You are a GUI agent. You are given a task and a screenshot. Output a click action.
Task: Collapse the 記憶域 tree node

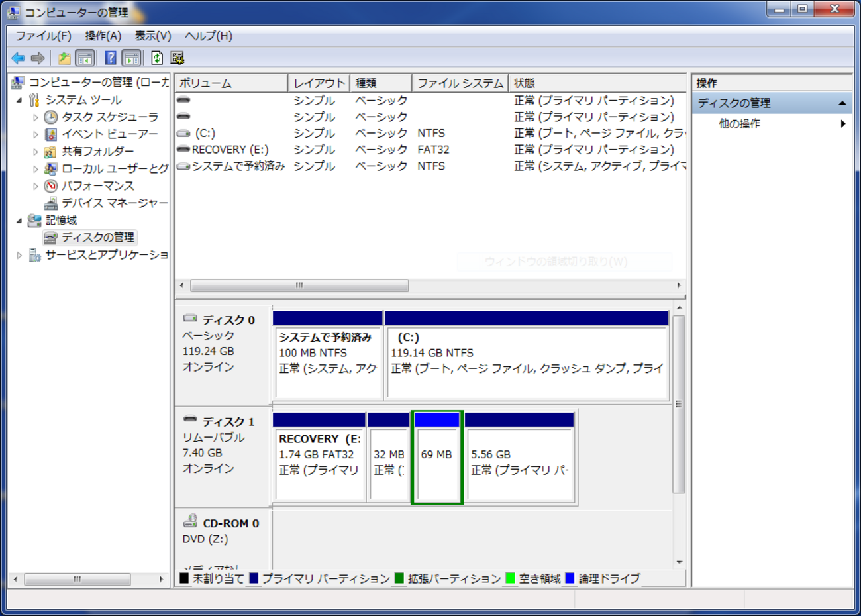19,221
